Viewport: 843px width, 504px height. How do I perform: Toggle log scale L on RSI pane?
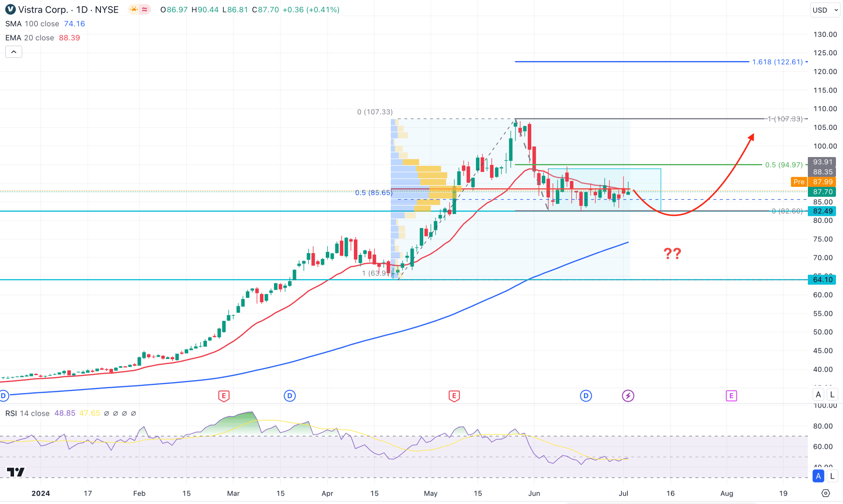tap(832, 476)
